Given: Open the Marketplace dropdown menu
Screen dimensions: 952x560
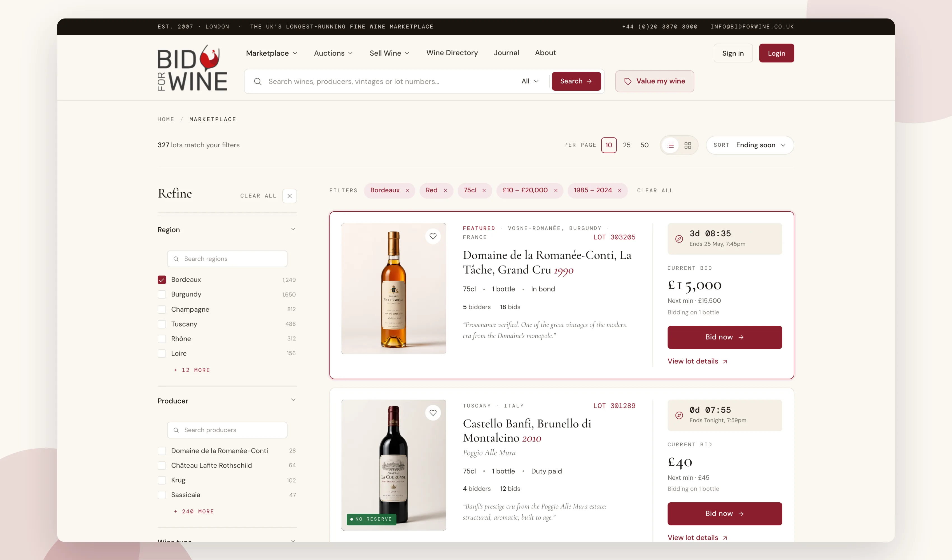Looking at the screenshot, I should [272, 53].
